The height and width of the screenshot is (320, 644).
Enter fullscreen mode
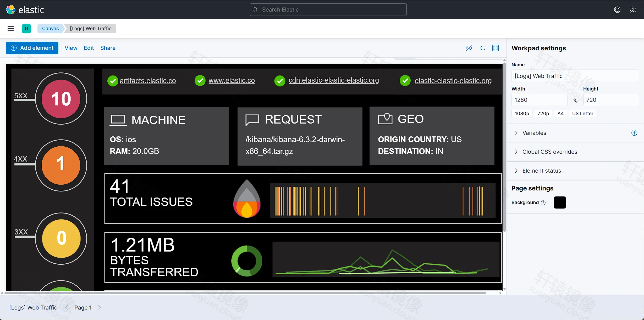coord(496,48)
